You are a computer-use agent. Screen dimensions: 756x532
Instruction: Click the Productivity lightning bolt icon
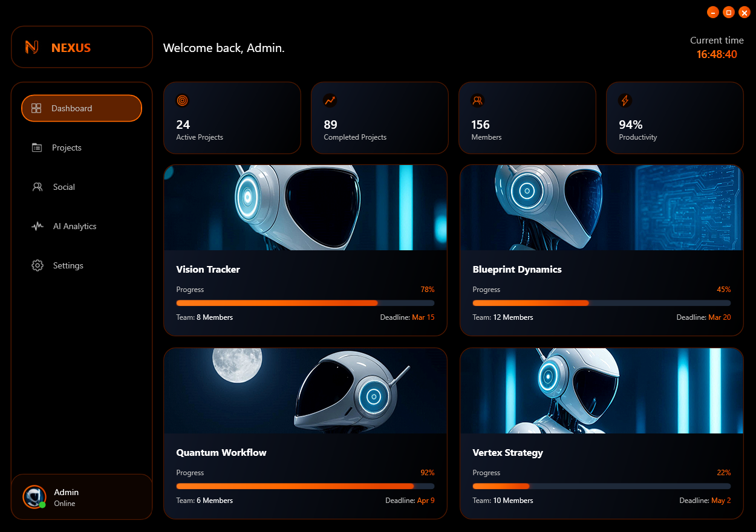point(625,100)
